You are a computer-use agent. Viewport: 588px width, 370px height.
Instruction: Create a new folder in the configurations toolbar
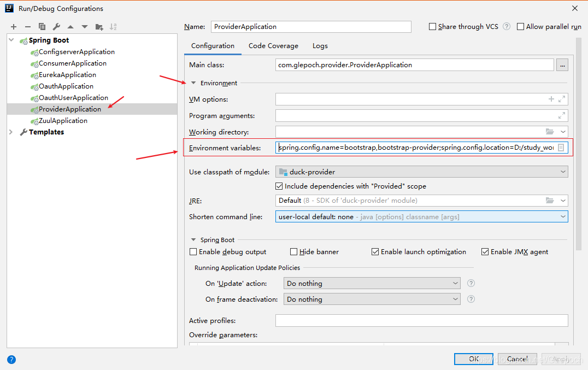99,27
